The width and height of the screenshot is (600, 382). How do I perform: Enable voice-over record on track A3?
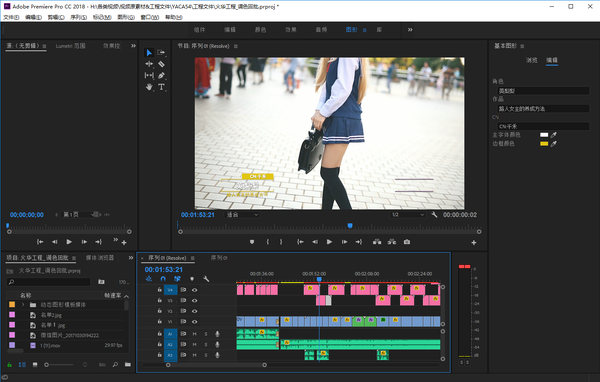(x=217, y=355)
